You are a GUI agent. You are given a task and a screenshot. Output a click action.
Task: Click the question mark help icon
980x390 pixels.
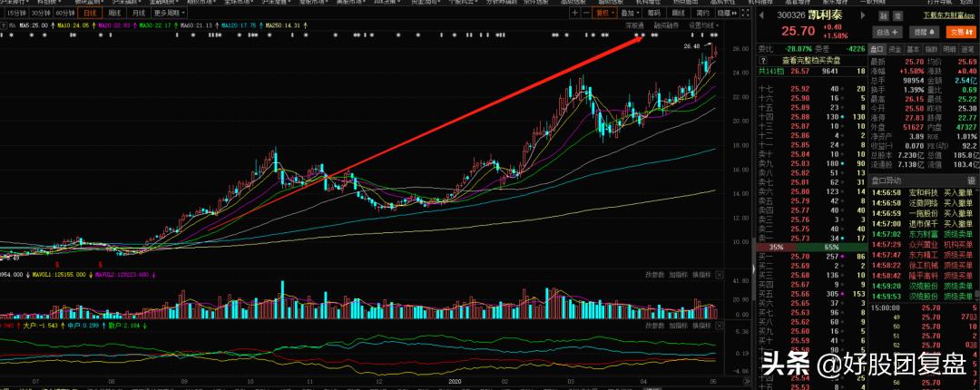[762, 61]
